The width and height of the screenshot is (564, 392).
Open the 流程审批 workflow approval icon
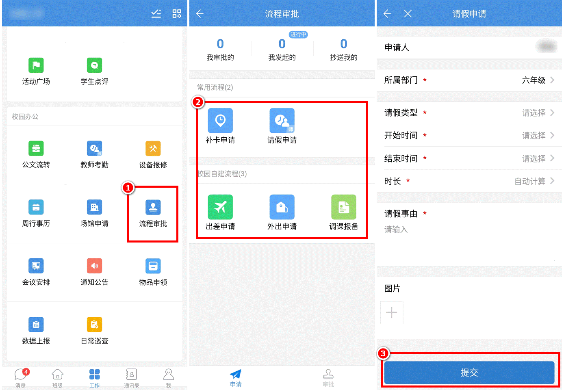click(153, 208)
